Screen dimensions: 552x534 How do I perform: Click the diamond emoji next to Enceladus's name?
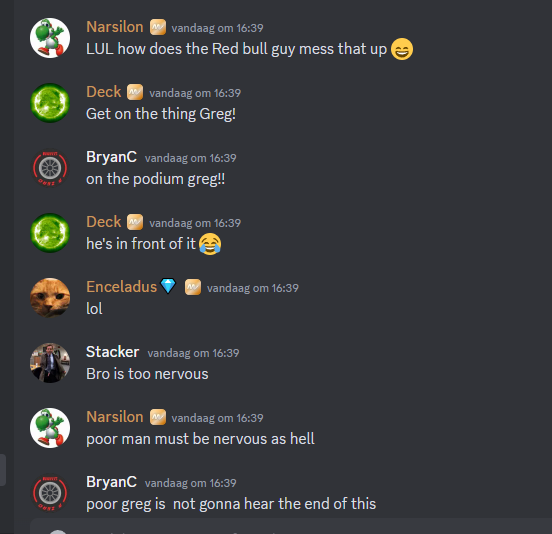[x=168, y=286]
